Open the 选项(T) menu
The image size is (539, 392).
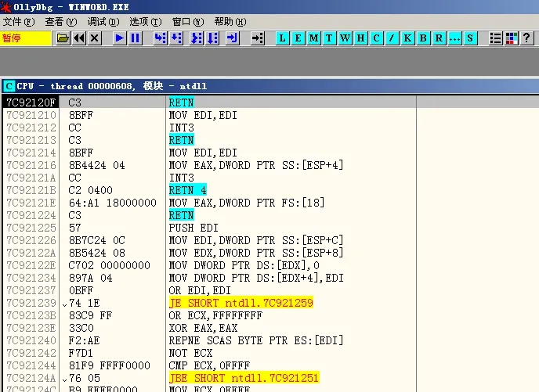point(146,22)
